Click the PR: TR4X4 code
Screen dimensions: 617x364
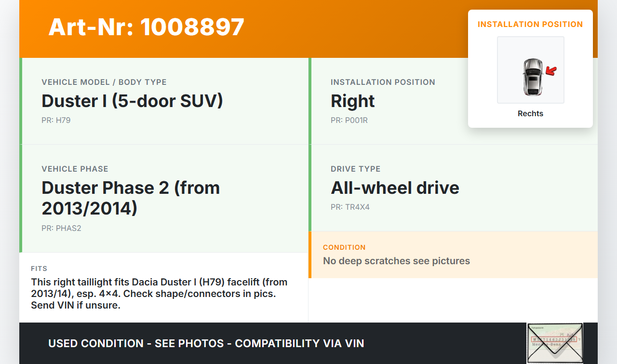tap(350, 207)
